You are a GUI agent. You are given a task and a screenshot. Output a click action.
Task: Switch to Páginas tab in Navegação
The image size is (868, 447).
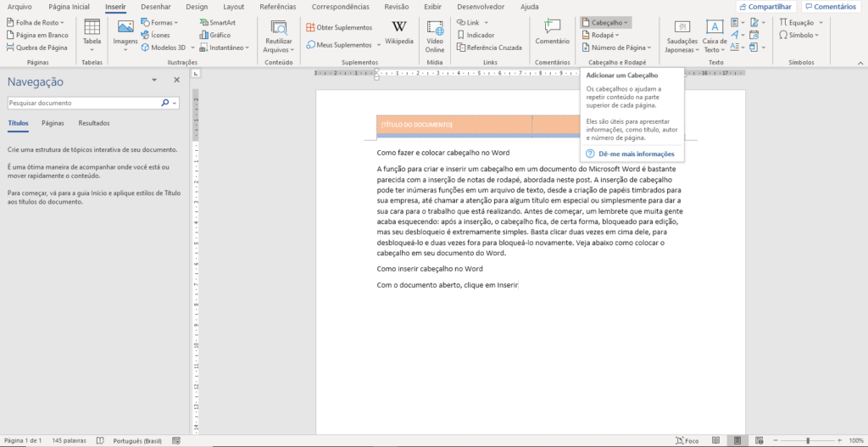(x=53, y=123)
